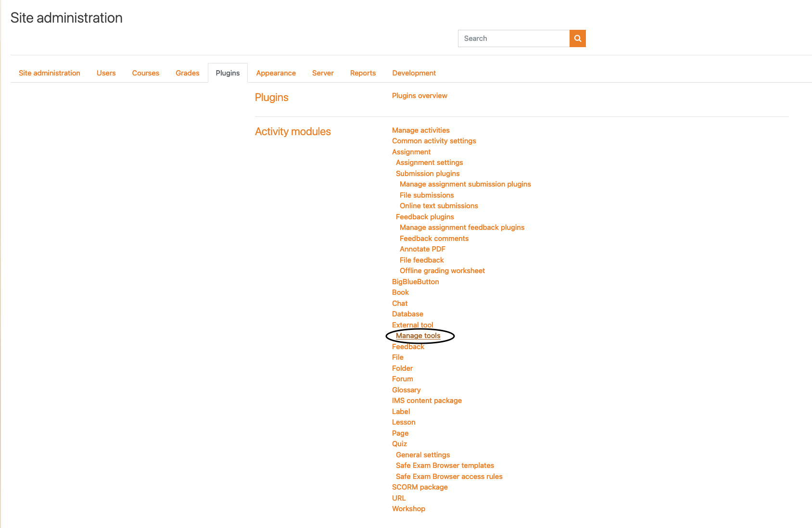Switch to the Reports tab
This screenshot has height=528, width=812.
363,73
